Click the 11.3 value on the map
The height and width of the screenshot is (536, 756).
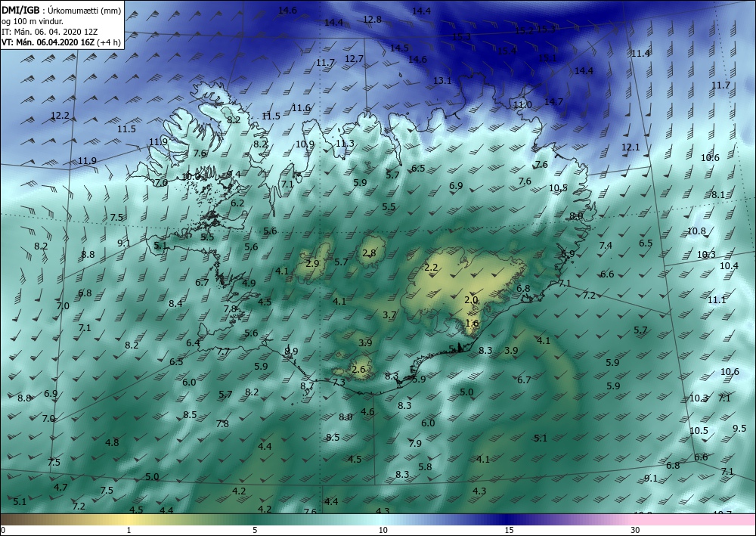(345, 143)
